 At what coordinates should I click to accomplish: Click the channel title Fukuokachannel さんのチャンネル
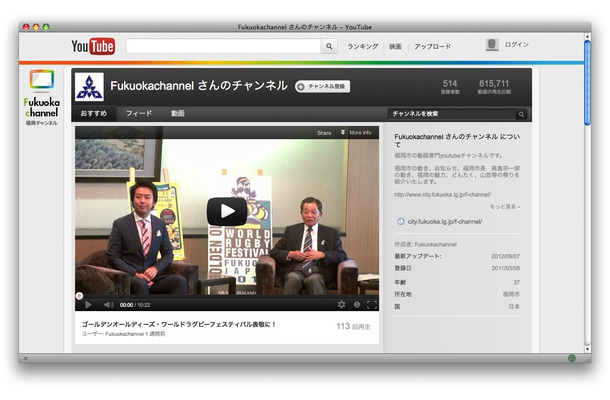(199, 86)
